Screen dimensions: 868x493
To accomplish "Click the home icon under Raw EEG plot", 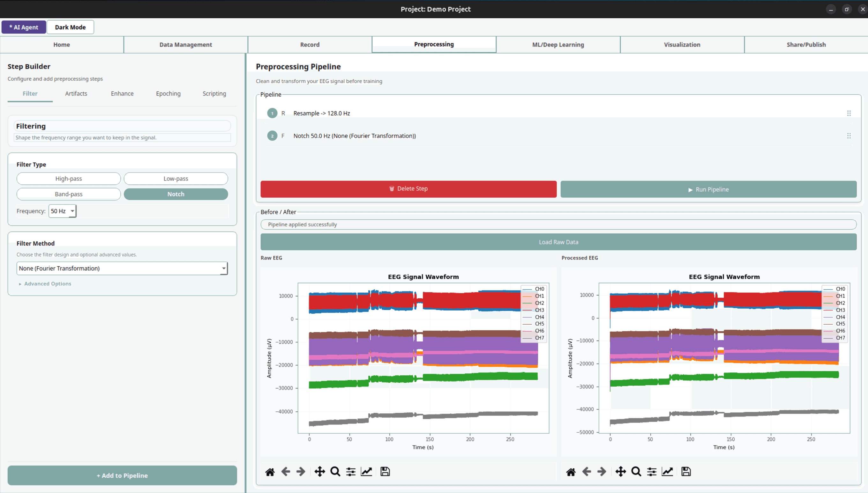I will pos(270,472).
